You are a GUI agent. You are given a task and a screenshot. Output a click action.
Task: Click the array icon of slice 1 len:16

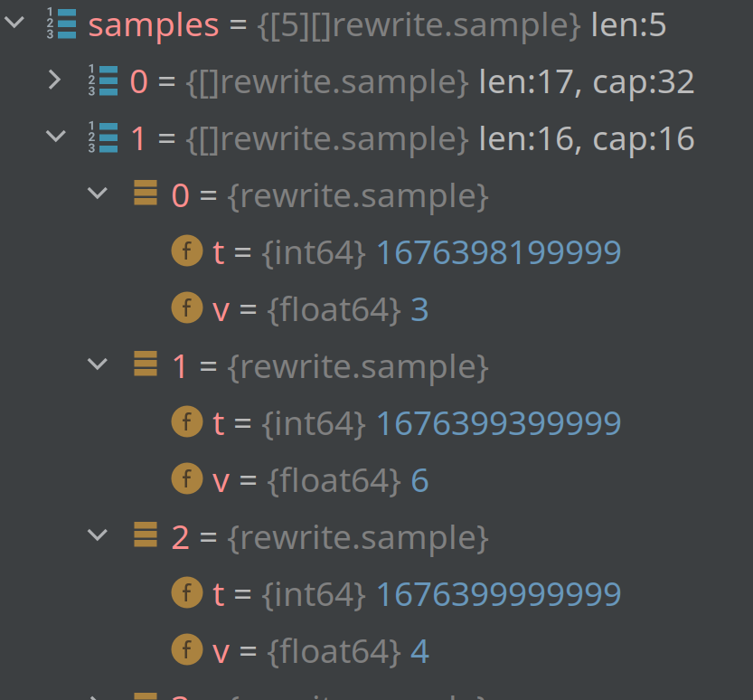click(x=103, y=137)
